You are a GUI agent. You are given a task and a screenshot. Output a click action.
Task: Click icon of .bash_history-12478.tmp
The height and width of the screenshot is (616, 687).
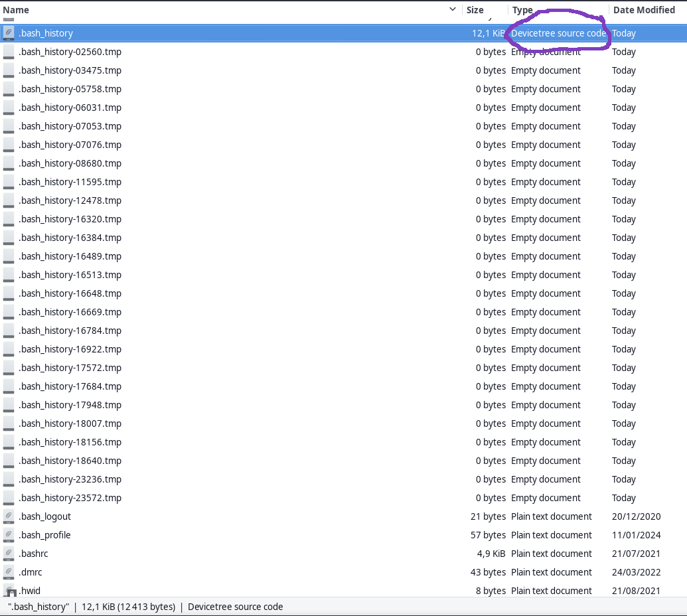coord(9,200)
